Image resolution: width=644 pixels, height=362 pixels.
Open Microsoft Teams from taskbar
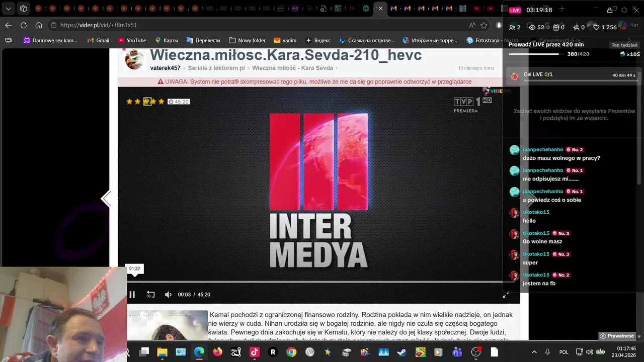coord(457,352)
